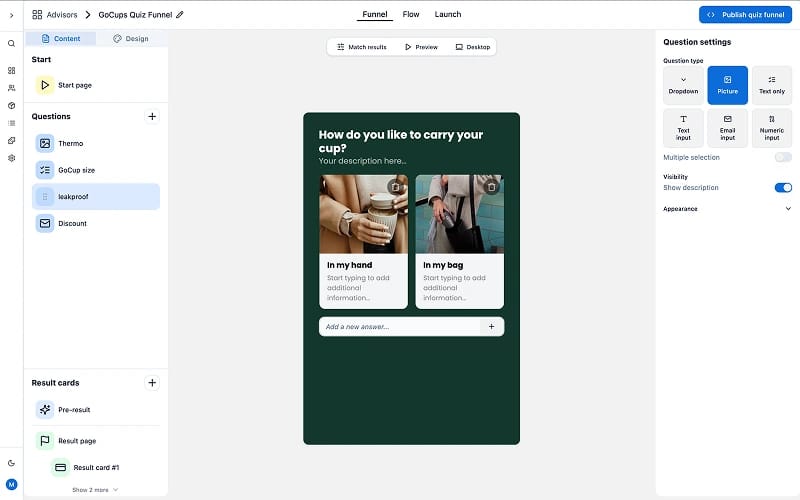The image size is (800, 500).
Task: Switch to the Flow tab
Action: [x=411, y=14]
